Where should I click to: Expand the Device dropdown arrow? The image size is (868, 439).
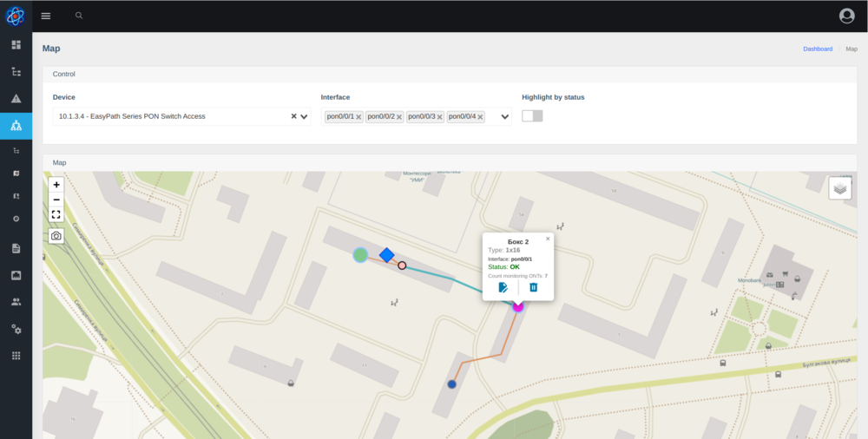[x=305, y=116]
